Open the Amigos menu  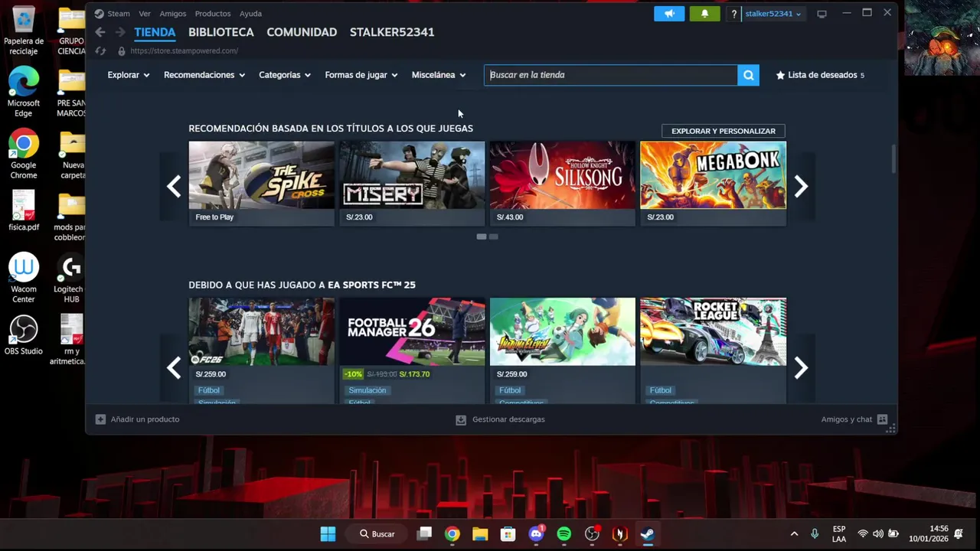[173, 14]
